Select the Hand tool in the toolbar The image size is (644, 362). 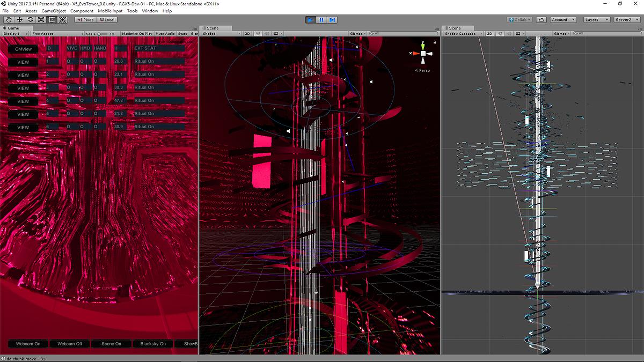click(8, 20)
